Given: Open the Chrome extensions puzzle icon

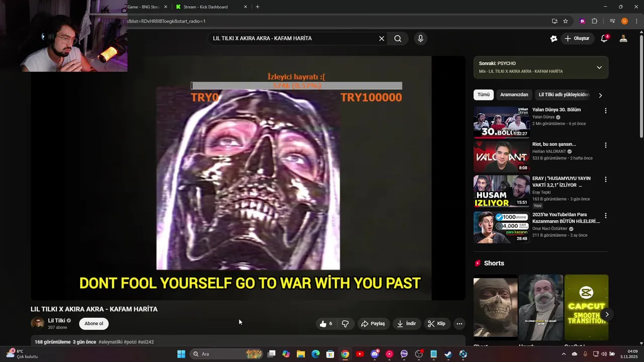Looking at the screenshot, I should point(594,21).
